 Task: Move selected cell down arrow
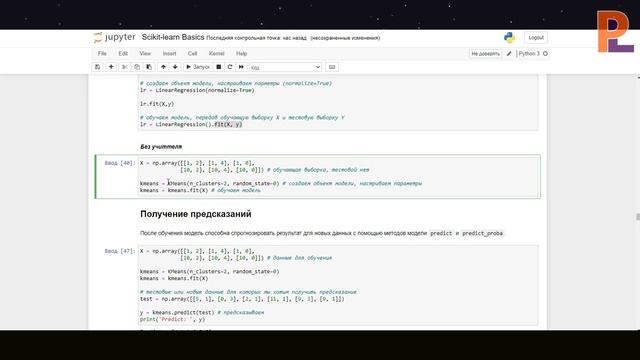click(175, 67)
